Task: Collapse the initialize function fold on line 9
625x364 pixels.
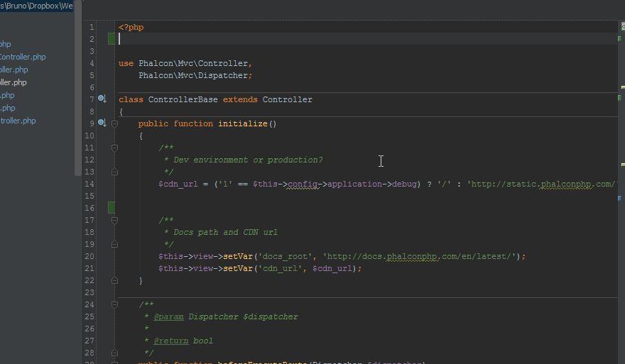Action: click(114, 123)
